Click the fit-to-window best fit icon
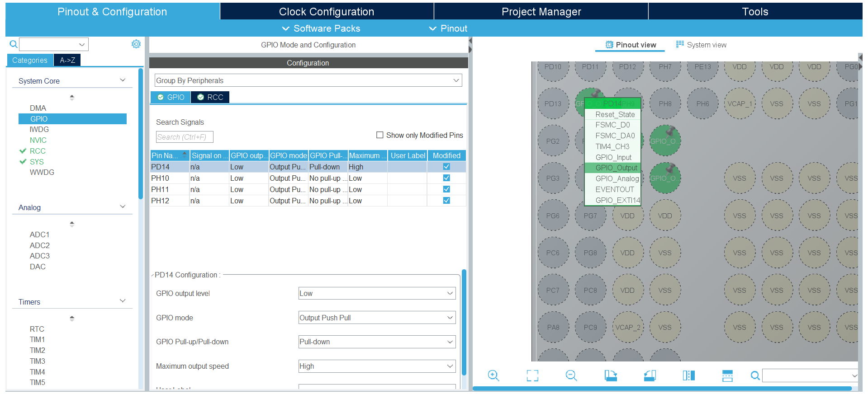Viewport: 868px width, 394px height. 532,375
